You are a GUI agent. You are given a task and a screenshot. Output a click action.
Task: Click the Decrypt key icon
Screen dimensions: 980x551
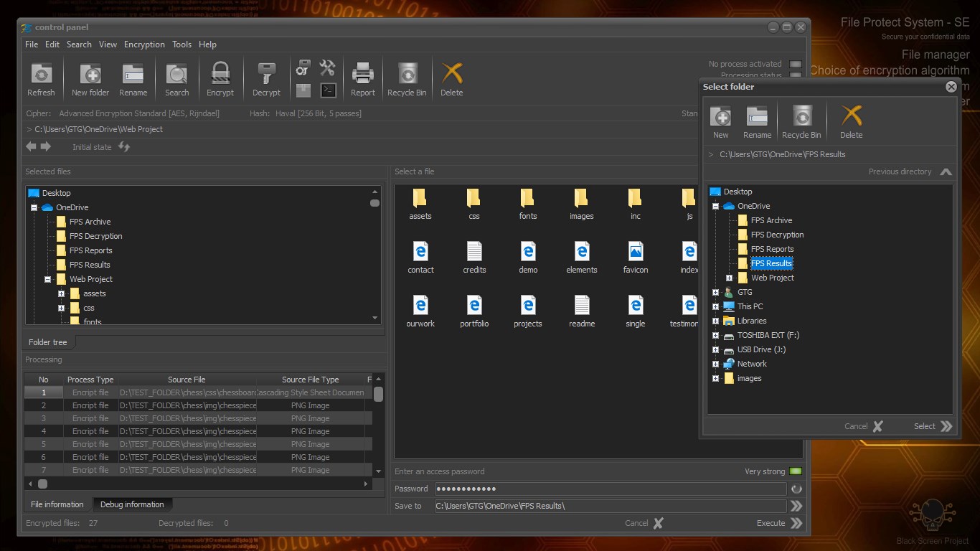pyautogui.click(x=266, y=74)
